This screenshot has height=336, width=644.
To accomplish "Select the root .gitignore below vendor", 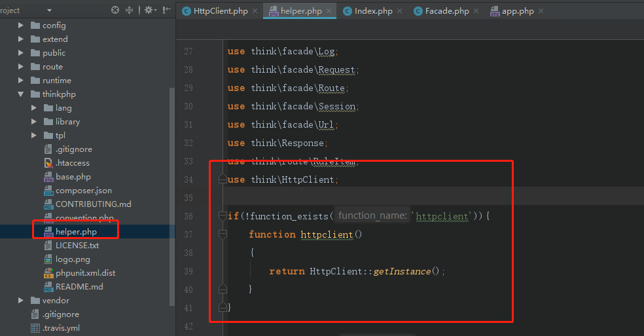I will [x=55, y=314].
